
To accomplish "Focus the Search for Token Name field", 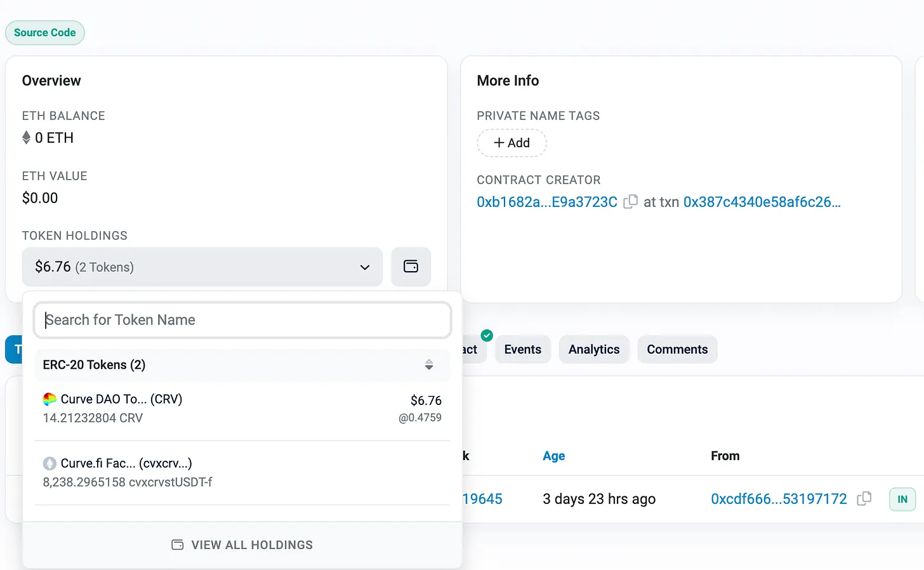I will click(x=242, y=320).
